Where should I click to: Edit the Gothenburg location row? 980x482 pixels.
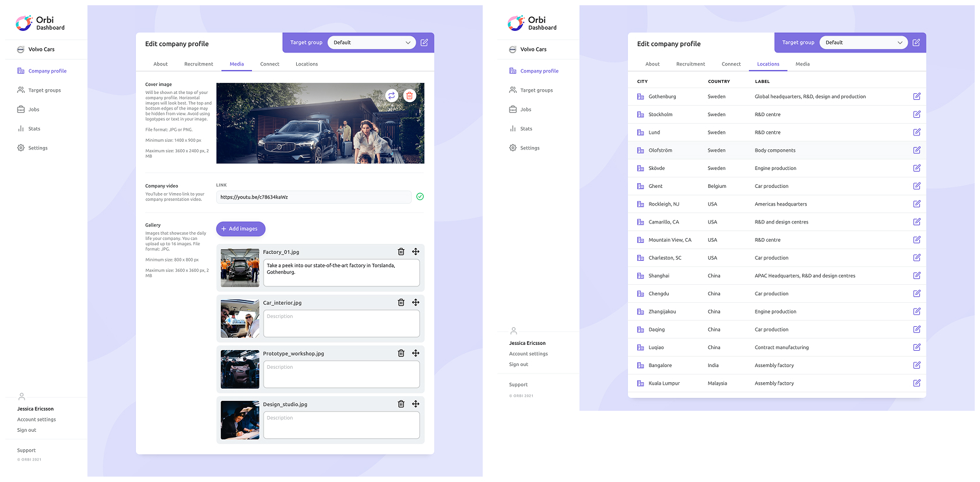(x=917, y=96)
